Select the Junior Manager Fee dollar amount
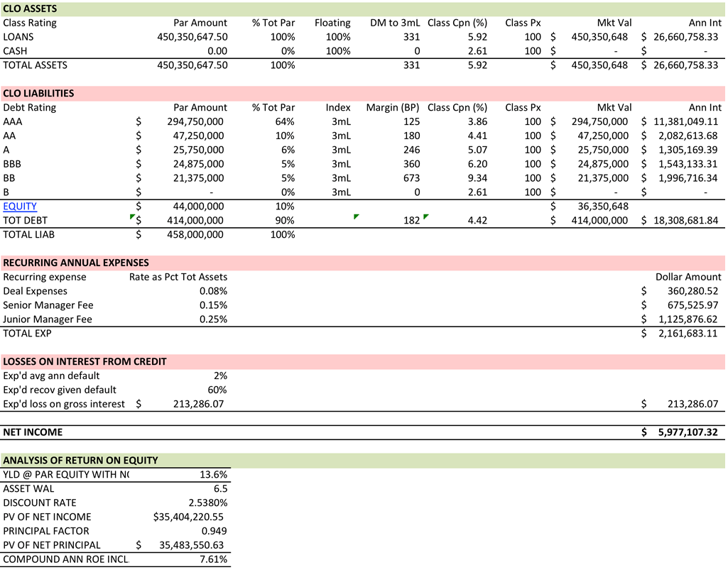This screenshot has height=570, width=728. coord(688,319)
